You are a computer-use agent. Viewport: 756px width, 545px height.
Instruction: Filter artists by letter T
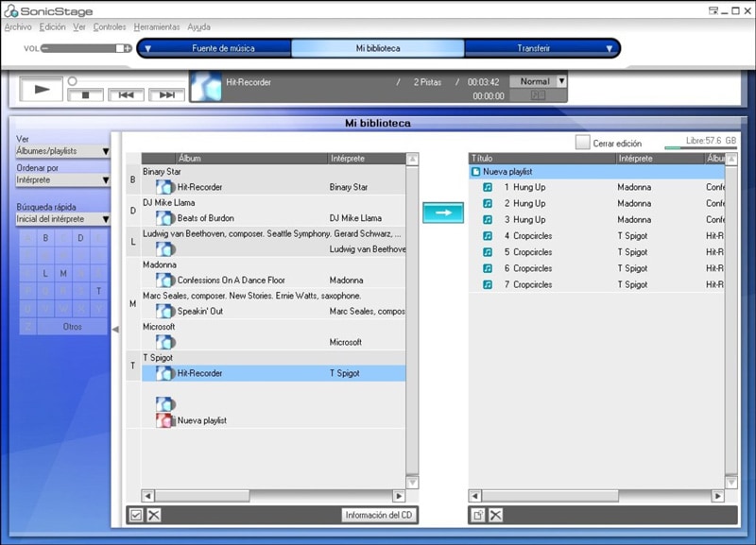98,291
